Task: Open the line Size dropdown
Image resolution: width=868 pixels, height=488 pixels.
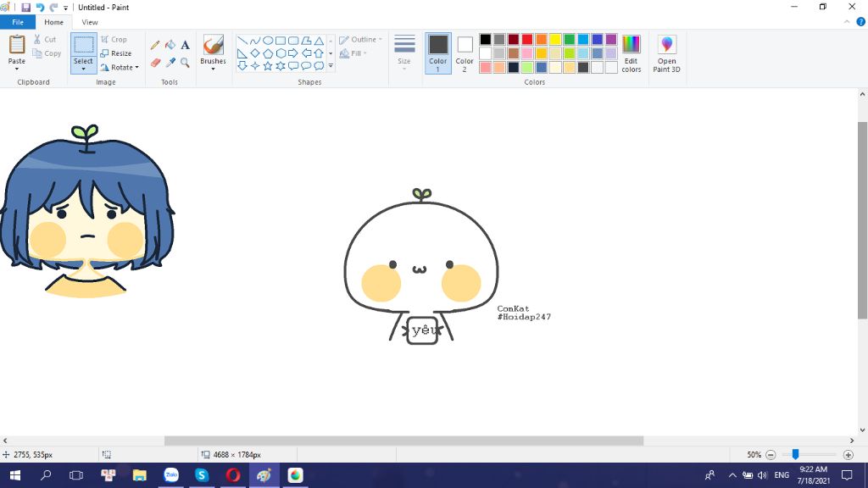Action: click(404, 53)
